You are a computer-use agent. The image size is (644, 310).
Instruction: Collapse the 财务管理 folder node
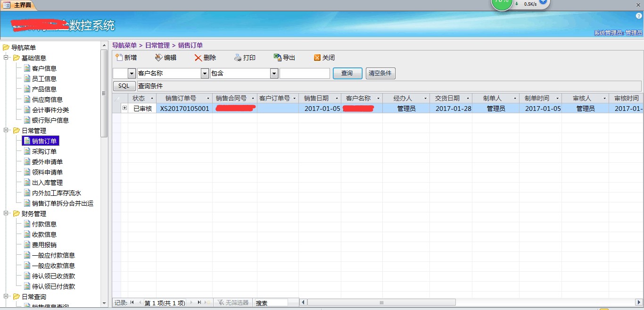6,214
